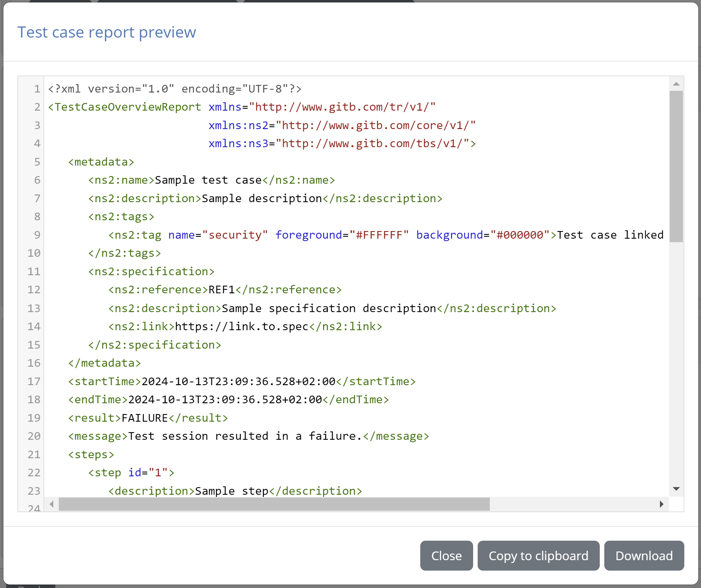Click the opening ns2:specification tag

pyautogui.click(x=151, y=271)
